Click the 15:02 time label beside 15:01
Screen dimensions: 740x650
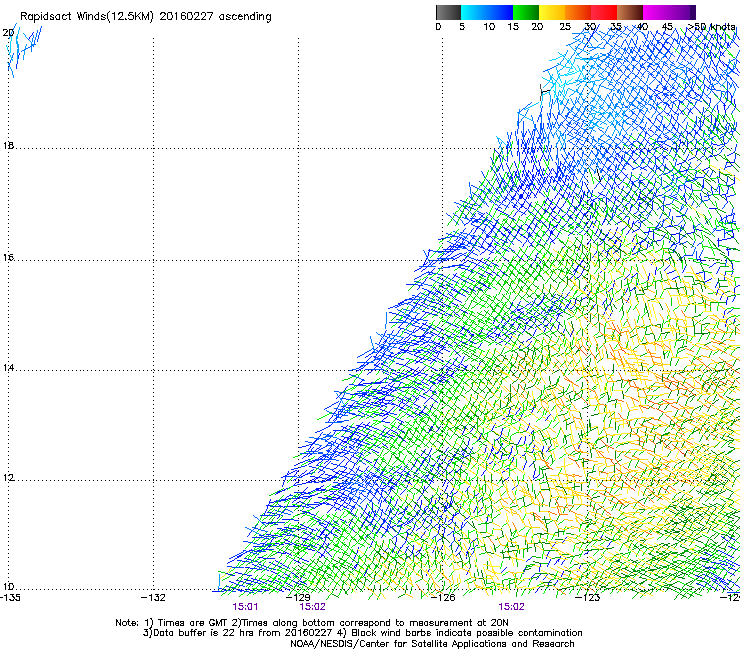click(x=312, y=607)
